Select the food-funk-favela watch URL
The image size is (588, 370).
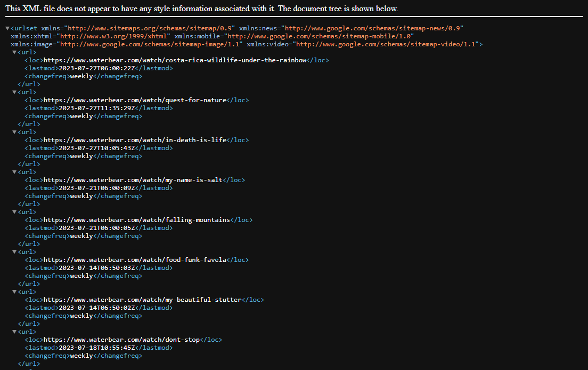(135, 259)
